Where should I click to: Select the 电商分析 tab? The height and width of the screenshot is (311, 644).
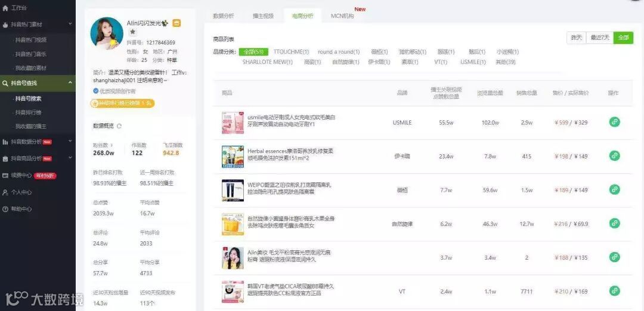tap(303, 16)
